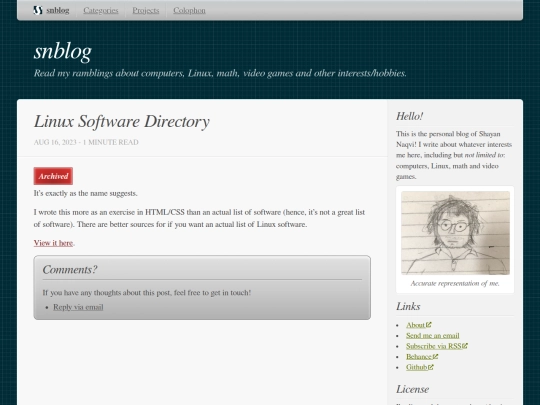This screenshot has width=540, height=405.
Task: Click the Linux Software Directory post title
Action: pyautogui.click(x=122, y=122)
